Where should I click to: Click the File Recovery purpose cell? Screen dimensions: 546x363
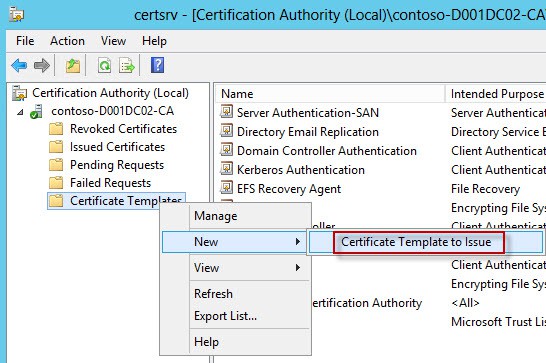(x=485, y=189)
